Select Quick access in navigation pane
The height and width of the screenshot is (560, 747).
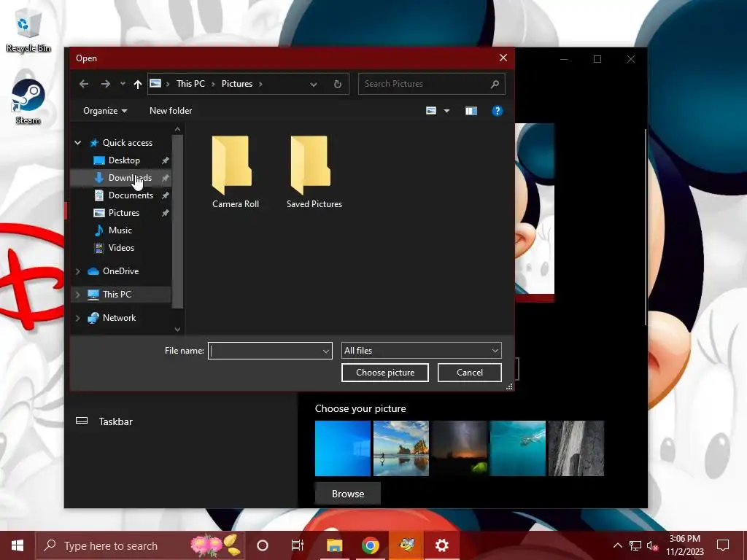[128, 142]
